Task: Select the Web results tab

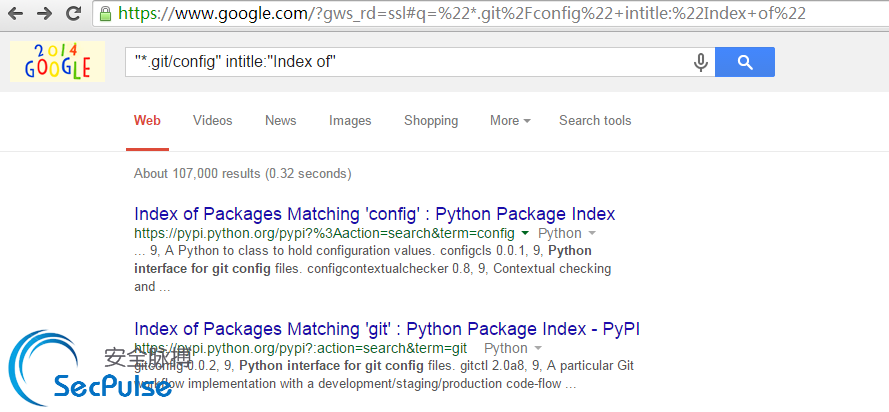Action: [147, 120]
